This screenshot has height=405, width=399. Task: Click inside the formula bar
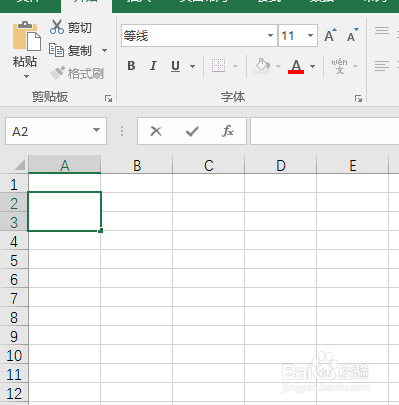[x=325, y=131]
